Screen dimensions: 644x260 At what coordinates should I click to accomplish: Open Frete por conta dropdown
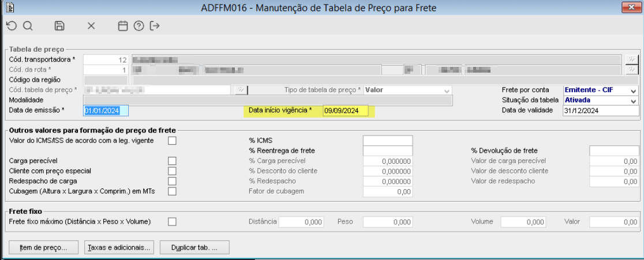coord(633,90)
